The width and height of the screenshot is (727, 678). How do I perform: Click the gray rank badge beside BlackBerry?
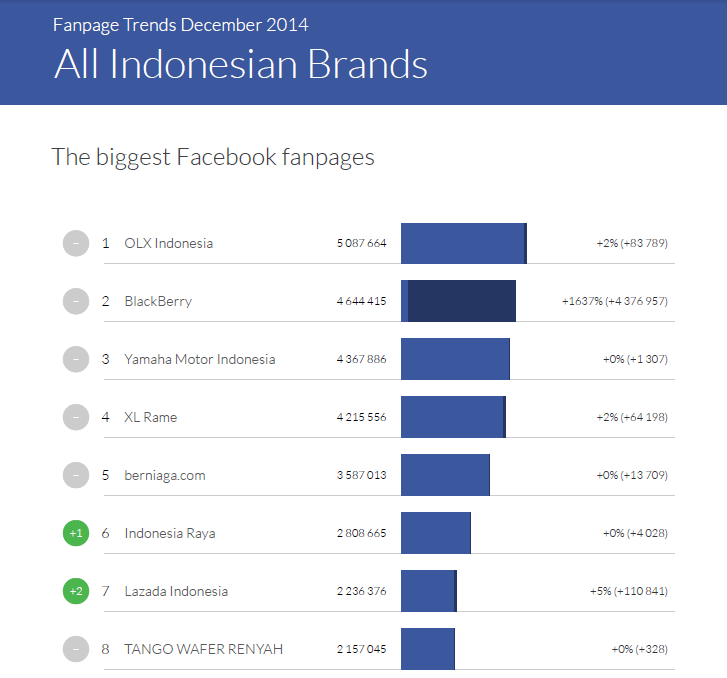75,301
